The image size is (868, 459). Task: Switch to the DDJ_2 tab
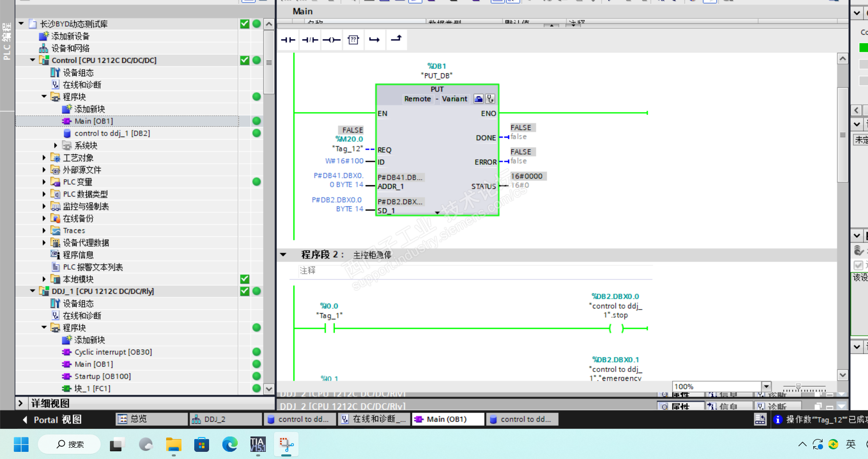click(225, 419)
